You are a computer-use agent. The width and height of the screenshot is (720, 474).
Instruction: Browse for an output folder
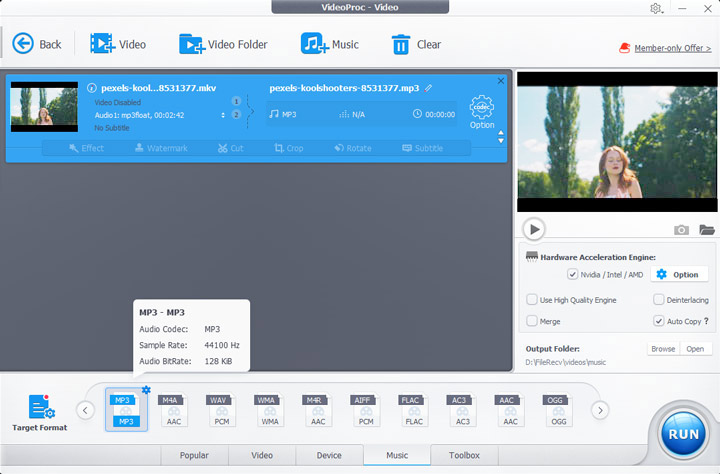[663, 349]
